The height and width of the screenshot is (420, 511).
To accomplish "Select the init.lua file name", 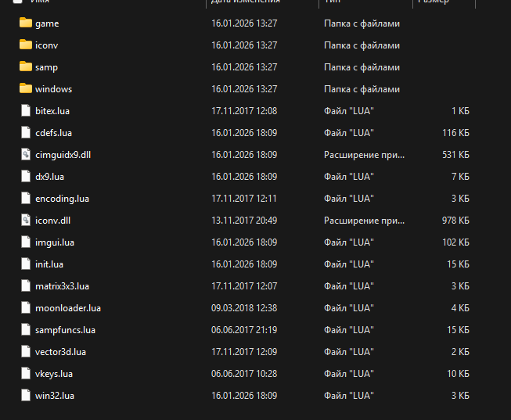I will (x=49, y=264).
